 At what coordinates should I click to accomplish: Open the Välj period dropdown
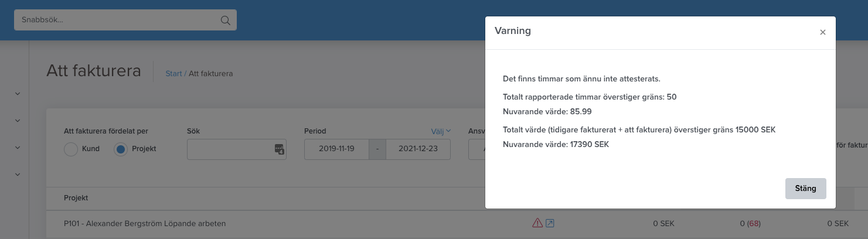click(x=441, y=131)
